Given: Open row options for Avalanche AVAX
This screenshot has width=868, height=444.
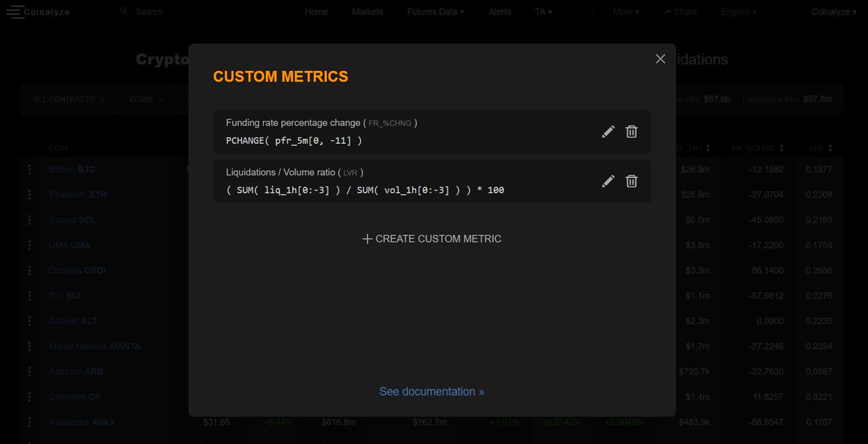Looking at the screenshot, I should (30, 422).
